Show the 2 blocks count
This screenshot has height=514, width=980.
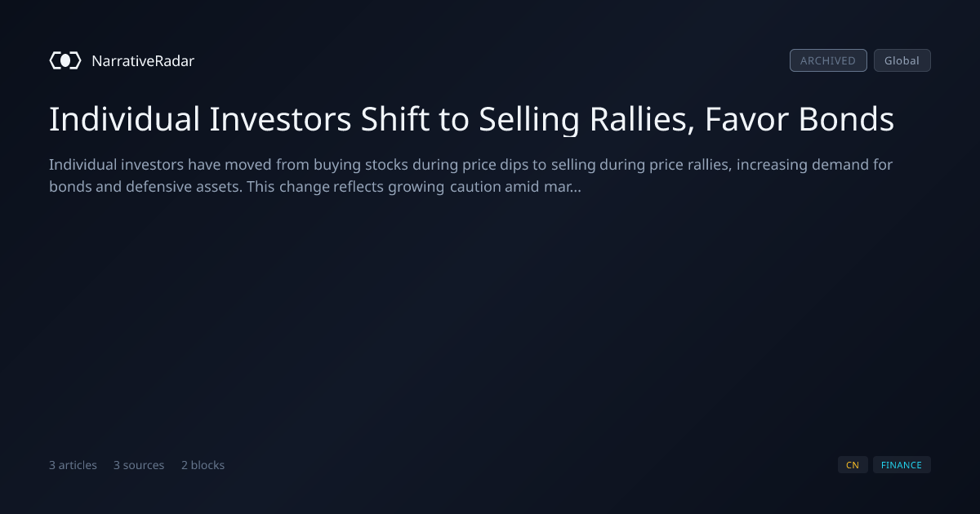pos(203,465)
